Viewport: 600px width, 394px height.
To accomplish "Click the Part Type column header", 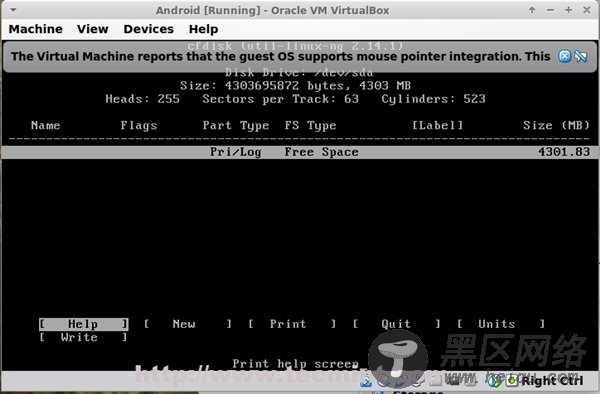I will click(x=236, y=125).
